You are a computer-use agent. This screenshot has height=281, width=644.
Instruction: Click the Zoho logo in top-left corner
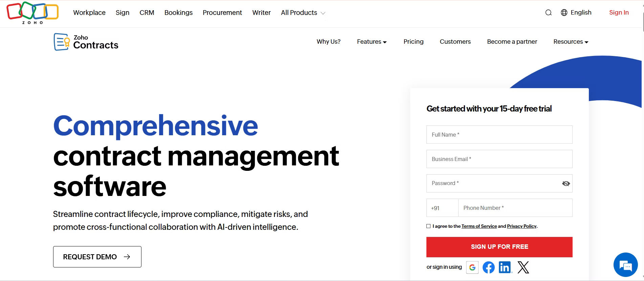(32, 13)
